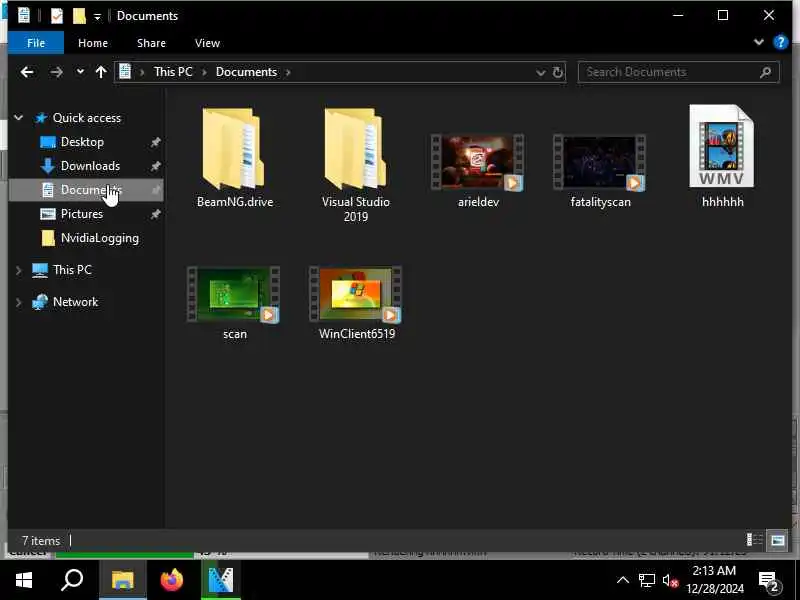Viewport: 800px width, 600px height.
Task: Launch Firefox from the taskbar
Action: [171, 580]
